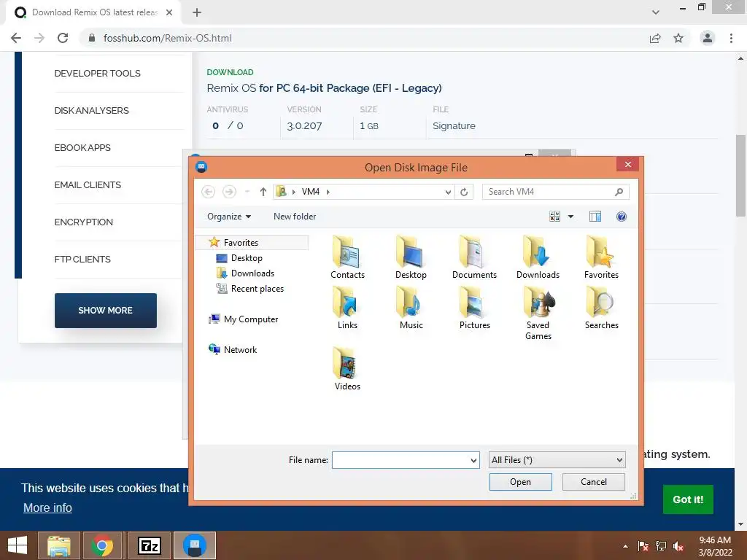Viewport: 747px width, 560px height.
Task: Close the Download Remix OS tab
Action: [169, 12]
